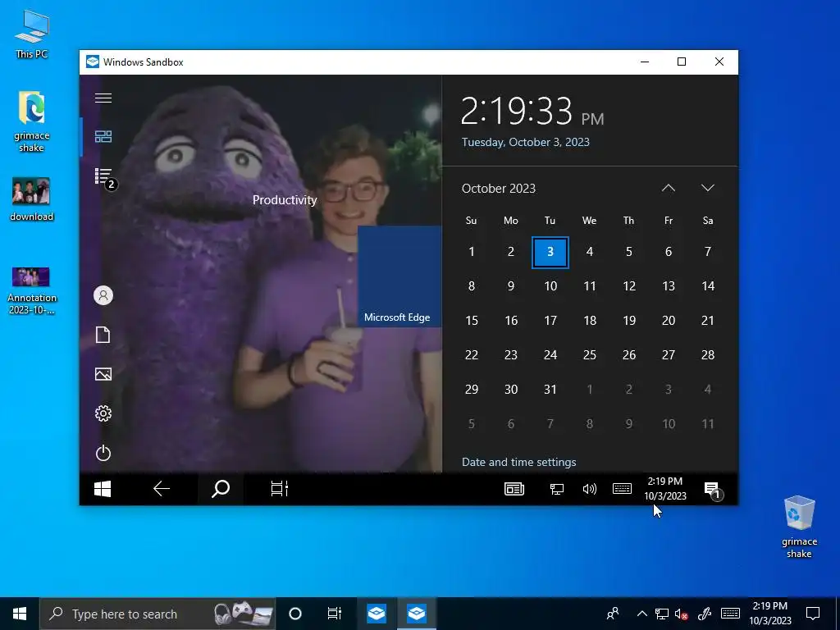The height and width of the screenshot is (630, 840).
Task: Switch to first Windows Sandbox taskbar button
Action: pyautogui.click(x=376, y=614)
